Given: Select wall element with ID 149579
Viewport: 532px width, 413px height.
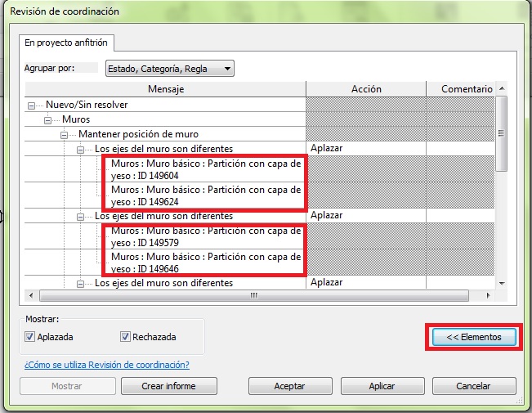Looking at the screenshot, I should pos(205,236).
